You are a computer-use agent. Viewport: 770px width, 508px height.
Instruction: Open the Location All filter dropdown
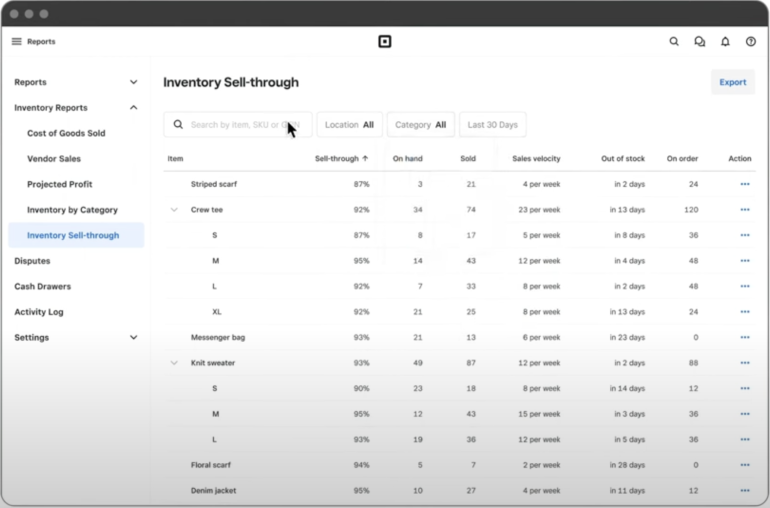tap(349, 125)
